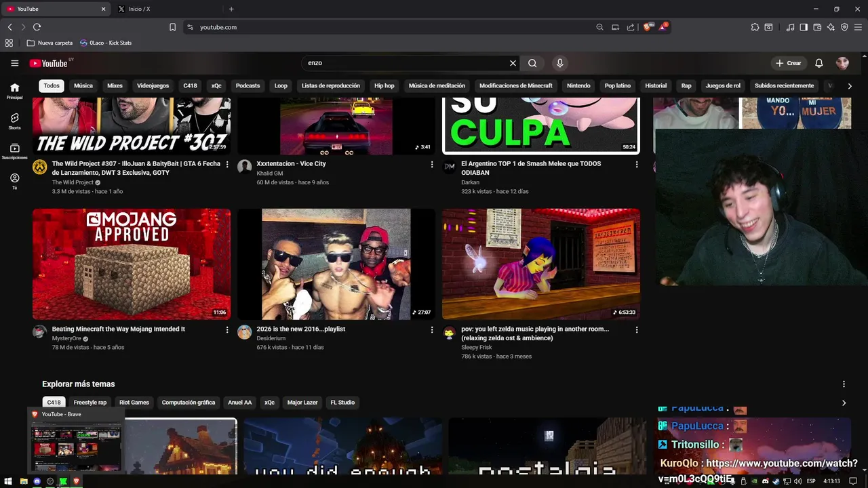This screenshot has height=488, width=868.
Task: Open the account avatar menu
Action: pyautogui.click(x=842, y=63)
